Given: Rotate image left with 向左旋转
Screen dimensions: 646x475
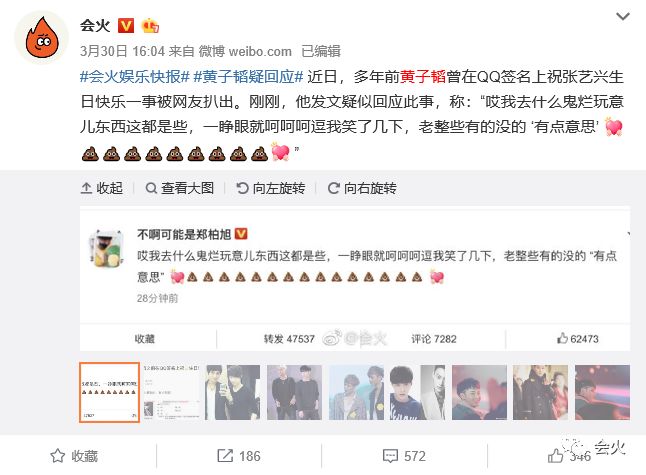Looking at the screenshot, I should click(x=271, y=188).
